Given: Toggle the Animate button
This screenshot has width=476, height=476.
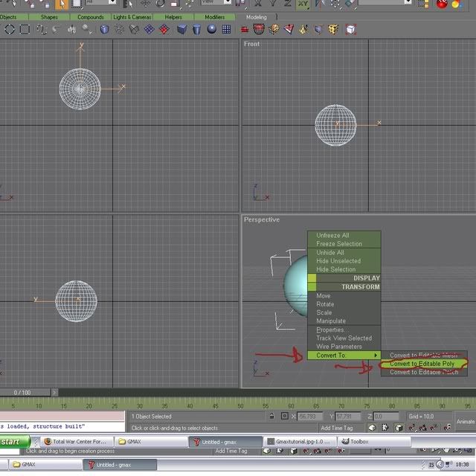Looking at the screenshot, I should click(x=465, y=421).
